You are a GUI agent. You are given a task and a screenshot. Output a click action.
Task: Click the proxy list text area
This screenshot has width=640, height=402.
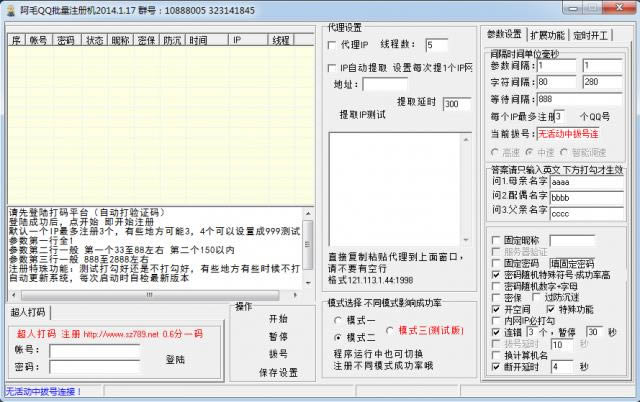pyautogui.click(x=395, y=189)
